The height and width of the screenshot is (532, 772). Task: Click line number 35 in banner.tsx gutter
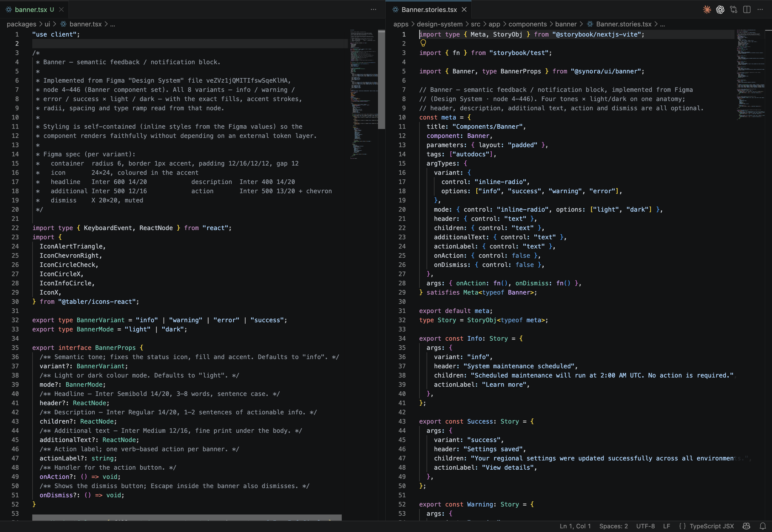[x=15, y=348]
